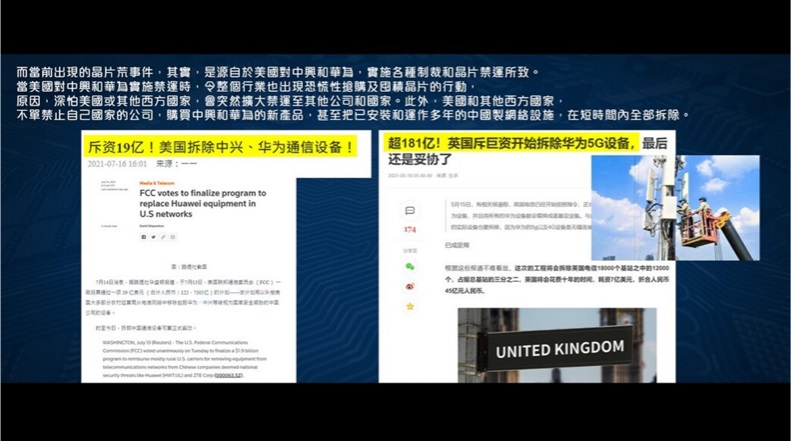Click the red 174 comment count

[410, 230]
